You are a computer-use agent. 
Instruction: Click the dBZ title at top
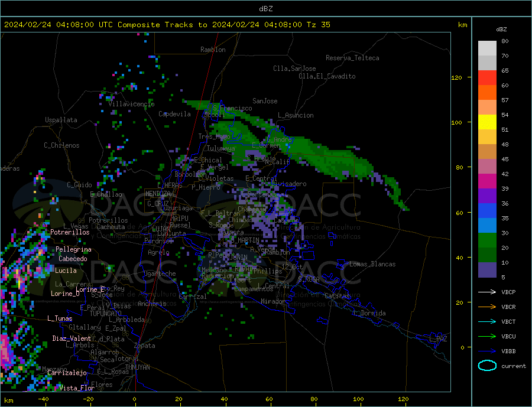pos(265,9)
